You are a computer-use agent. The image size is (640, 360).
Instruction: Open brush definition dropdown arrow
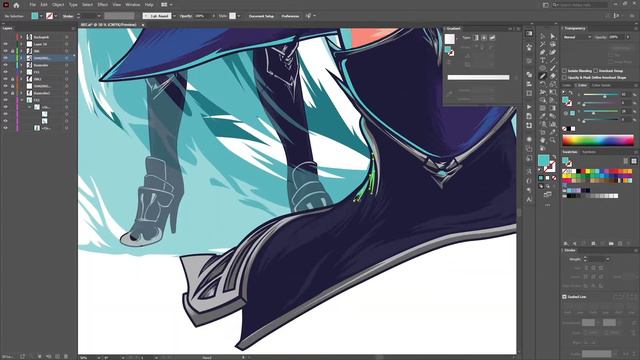point(174,16)
